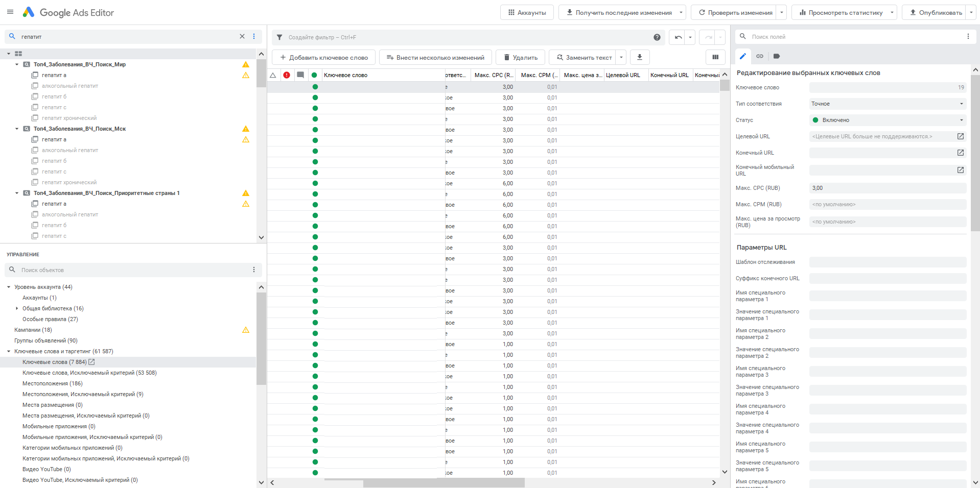The width and height of the screenshot is (980, 488).
Task: Click the comments column header icon
Action: tap(300, 75)
